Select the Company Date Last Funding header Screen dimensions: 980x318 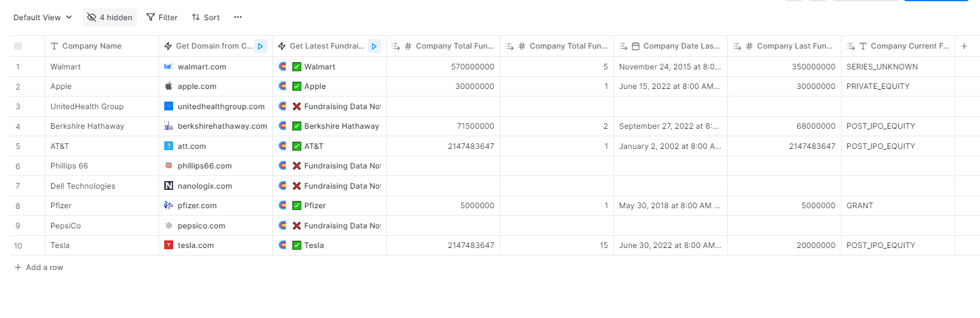[670, 46]
